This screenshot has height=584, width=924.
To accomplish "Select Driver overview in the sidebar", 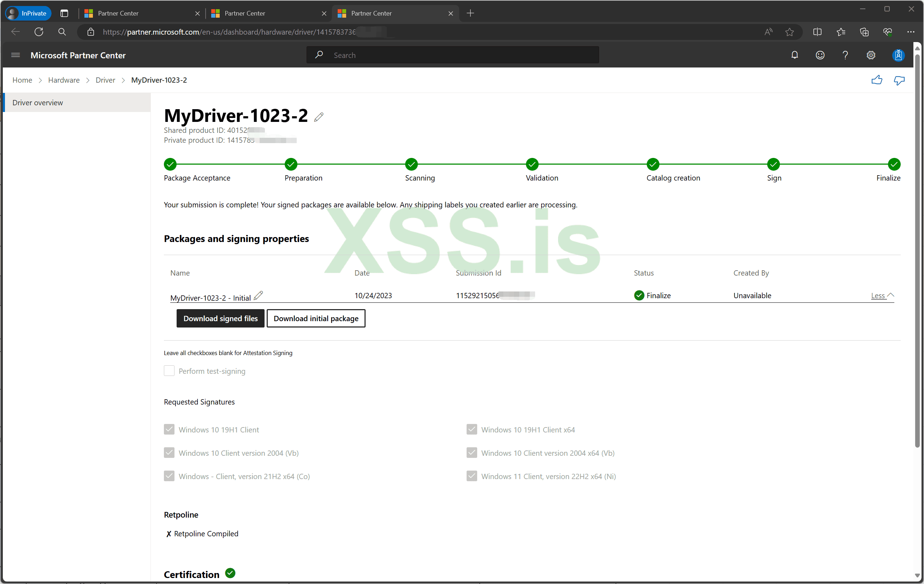I will tap(37, 102).
